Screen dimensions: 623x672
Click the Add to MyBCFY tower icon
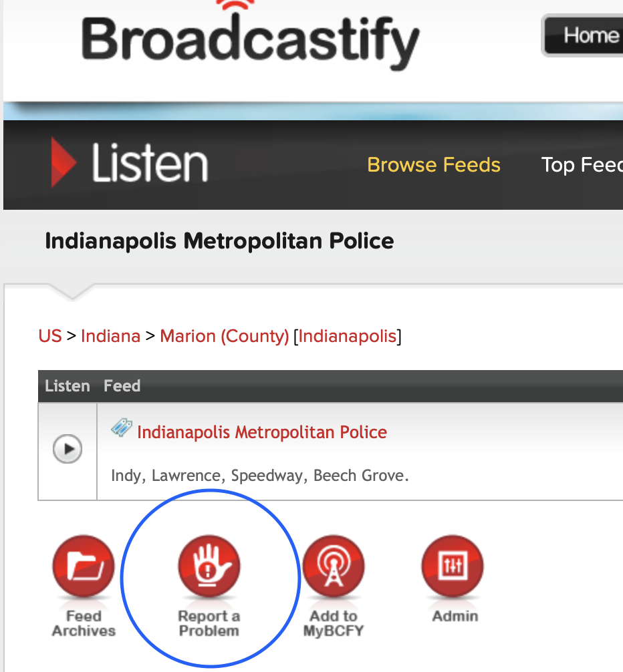(334, 568)
